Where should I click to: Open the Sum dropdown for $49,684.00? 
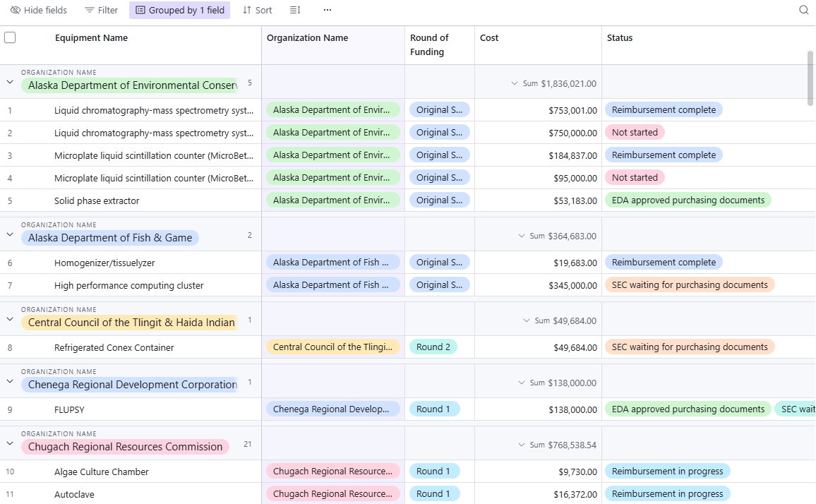(527, 320)
